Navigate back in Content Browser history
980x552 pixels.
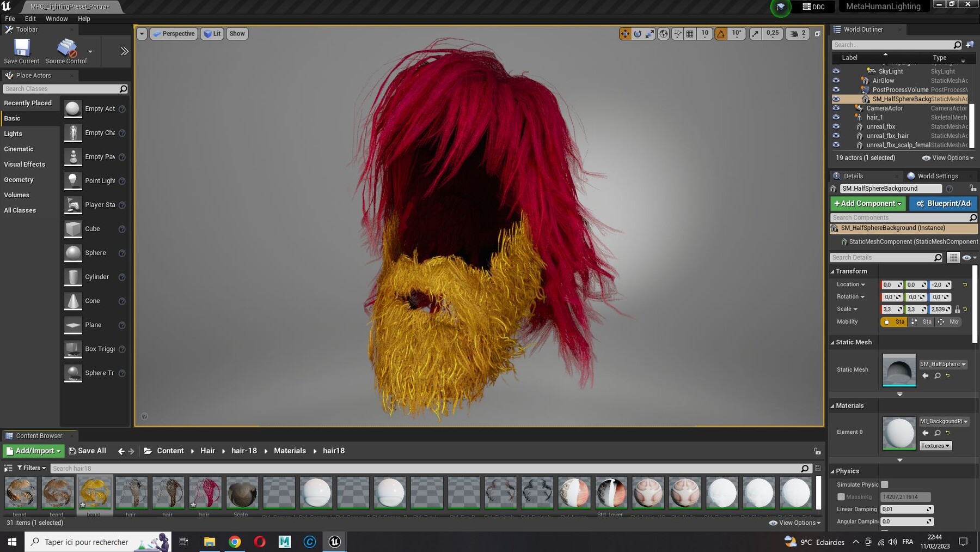click(121, 451)
